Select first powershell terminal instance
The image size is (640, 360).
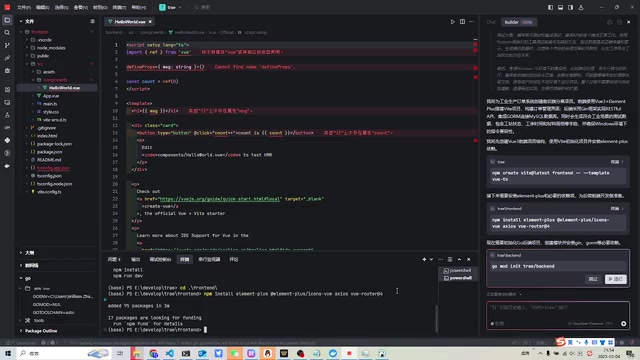pos(457,271)
